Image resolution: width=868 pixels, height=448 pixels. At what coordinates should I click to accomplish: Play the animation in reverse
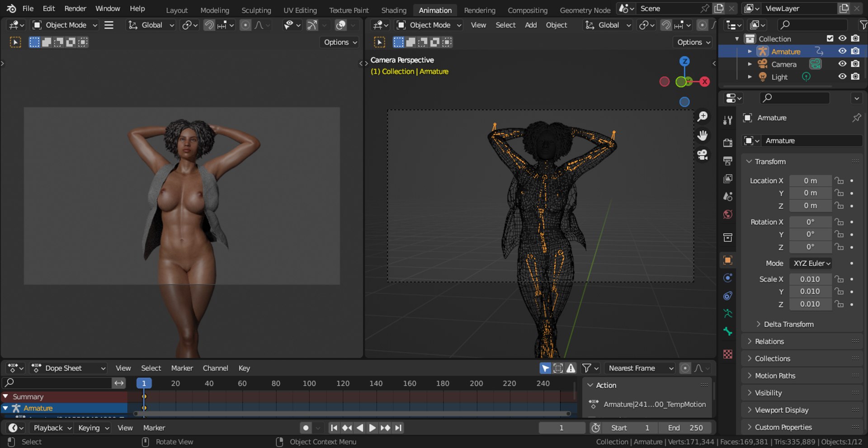[x=360, y=428]
